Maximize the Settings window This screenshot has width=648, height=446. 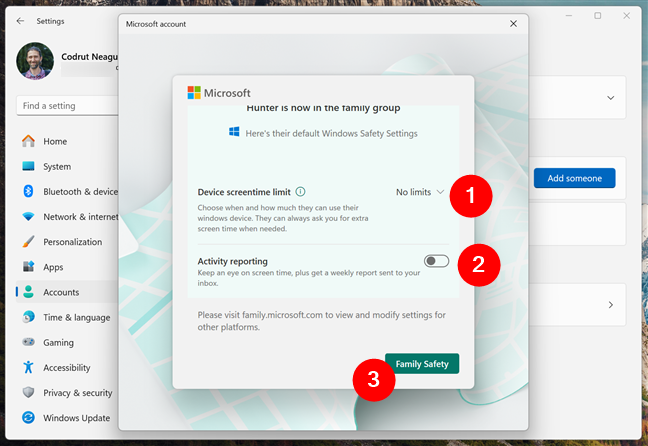point(598,15)
